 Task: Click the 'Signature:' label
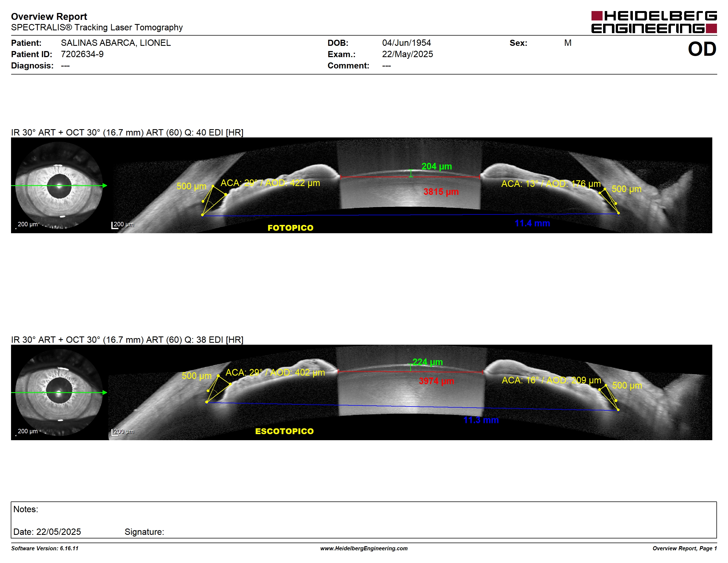pyautogui.click(x=144, y=532)
